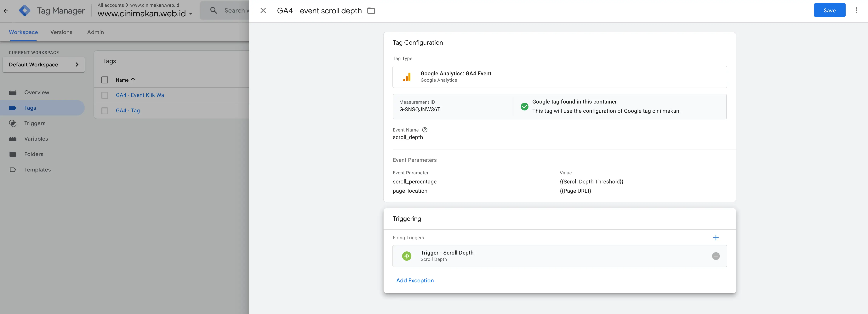Open the three-dot more actions menu
The image size is (868, 314).
pyautogui.click(x=856, y=10)
